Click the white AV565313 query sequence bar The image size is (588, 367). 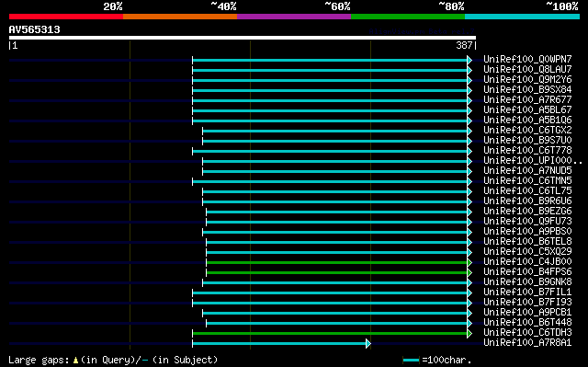coord(243,38)
